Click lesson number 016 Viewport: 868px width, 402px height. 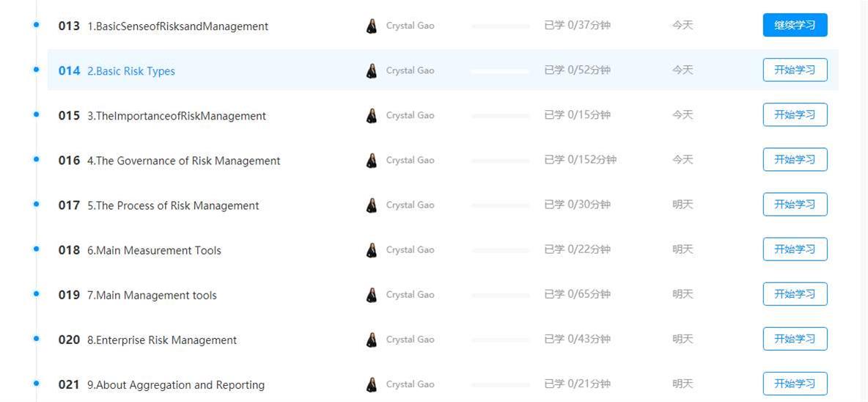pyautogui.click(x=69, y=161)
